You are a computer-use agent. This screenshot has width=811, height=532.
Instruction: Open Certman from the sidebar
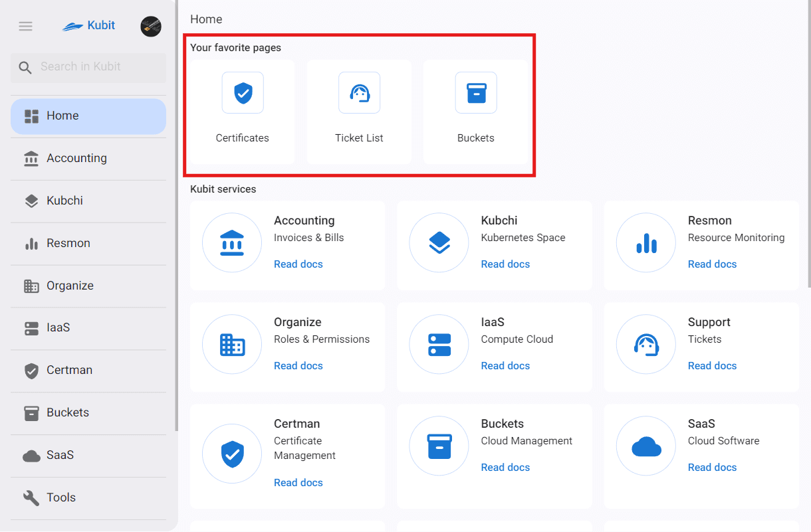88,371
